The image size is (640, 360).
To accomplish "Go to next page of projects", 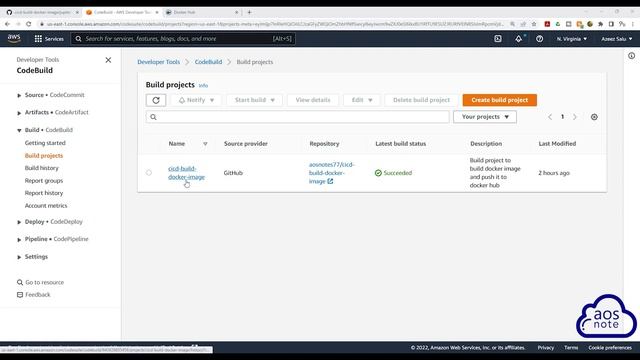I will 575,117.
